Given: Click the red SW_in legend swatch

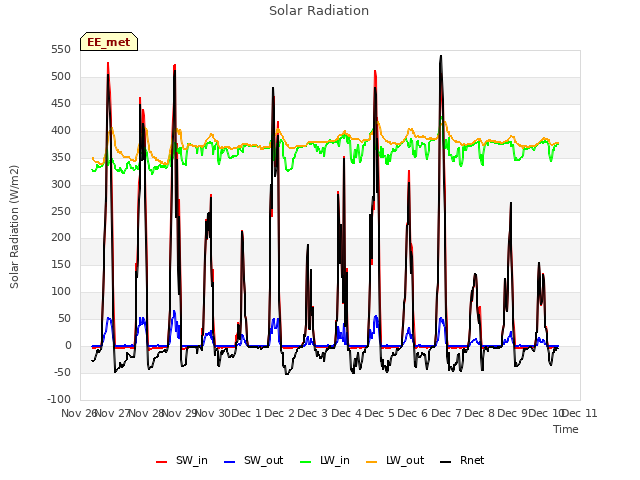Looking at the screenshot, I should pyautogui.click(x=162, y=462).
